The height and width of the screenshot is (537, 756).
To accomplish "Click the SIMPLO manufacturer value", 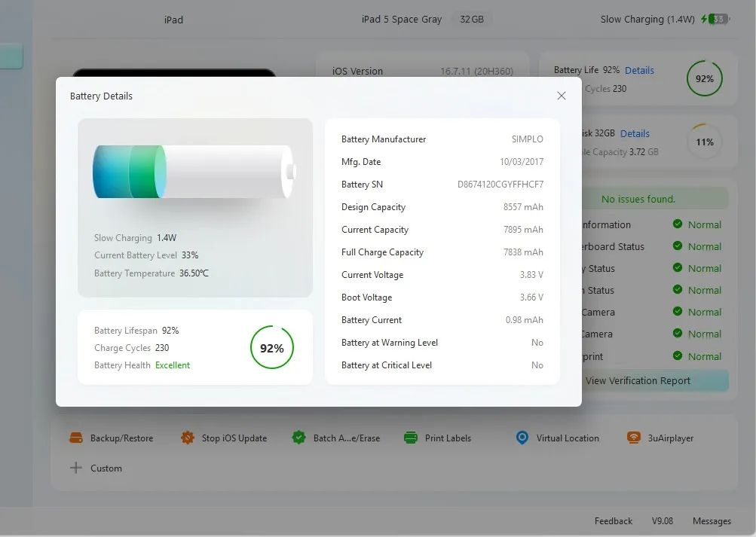I will (528, 139).
